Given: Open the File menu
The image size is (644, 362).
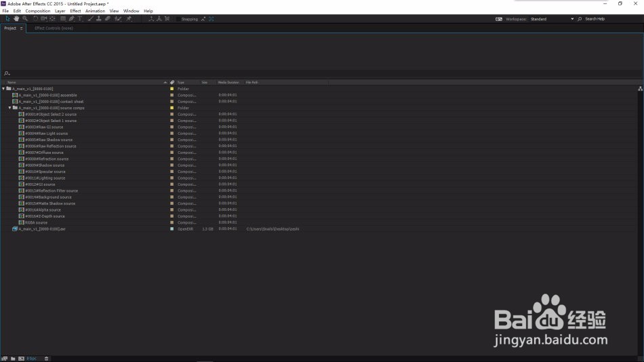Looking at the screenshot, I should [5, 11].
